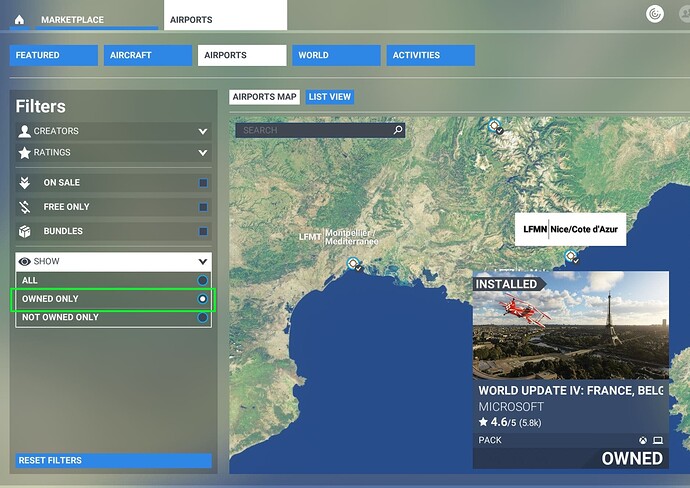The image size is (690, 488).
Task: Switch to List View
Action: point(329,97)
